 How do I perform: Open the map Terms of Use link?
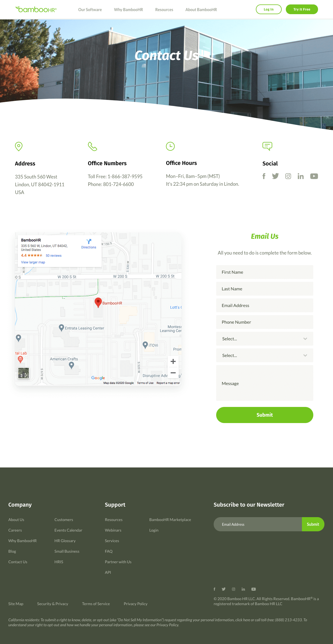click(145, 383)
